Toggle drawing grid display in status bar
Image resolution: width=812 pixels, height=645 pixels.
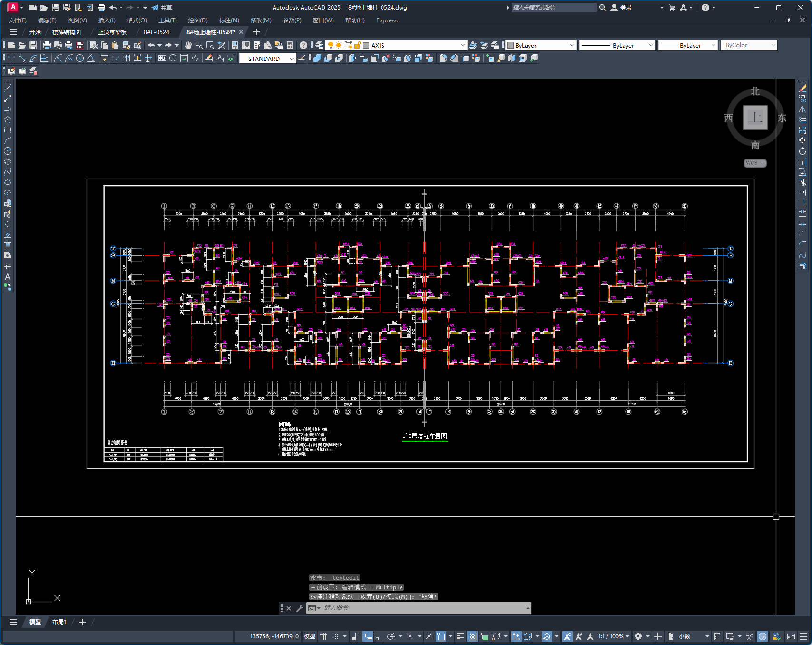tap(324, 636)
